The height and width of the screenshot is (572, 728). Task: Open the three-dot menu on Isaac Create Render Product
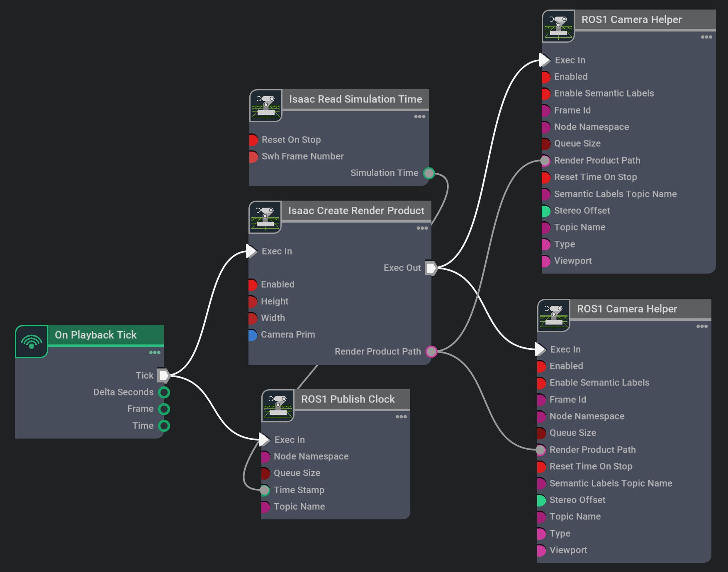(x=422, y=228)
